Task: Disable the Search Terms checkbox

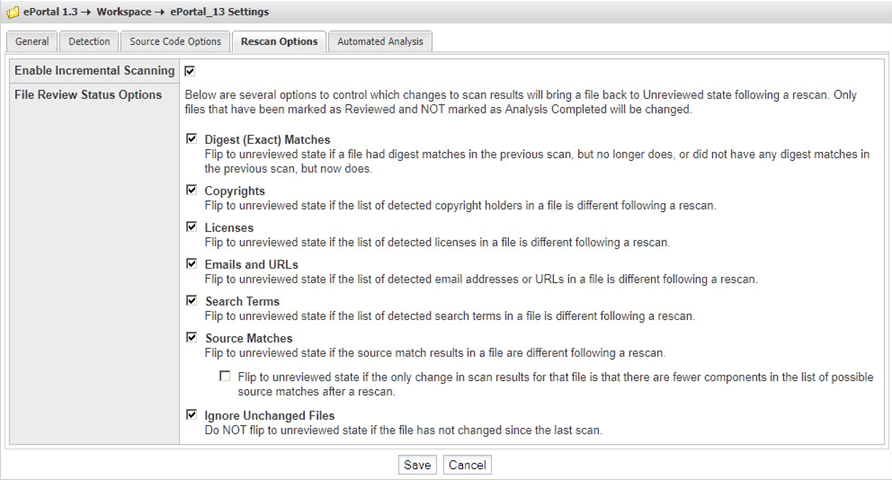Action: click(x=191, y=301)
